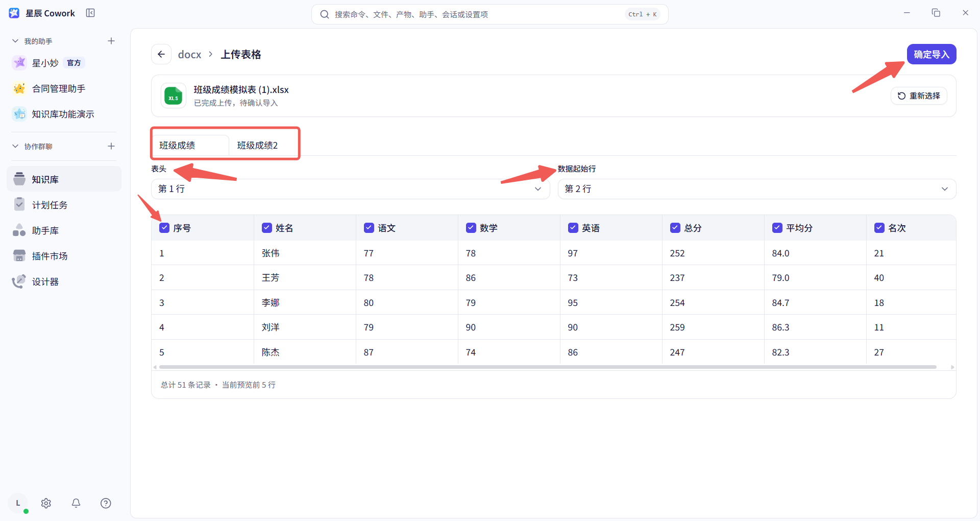Image resolution: width=980 pixels, height=521 pixels.
Task: Open the 表头 row dropdown
Action: pos(350,189)
